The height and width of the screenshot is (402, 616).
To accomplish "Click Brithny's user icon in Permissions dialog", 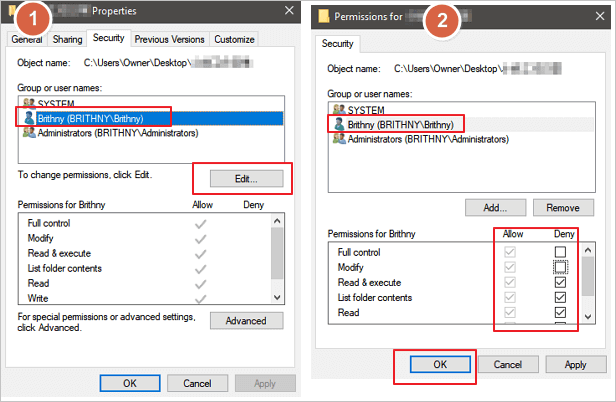I will coord(338,124).
